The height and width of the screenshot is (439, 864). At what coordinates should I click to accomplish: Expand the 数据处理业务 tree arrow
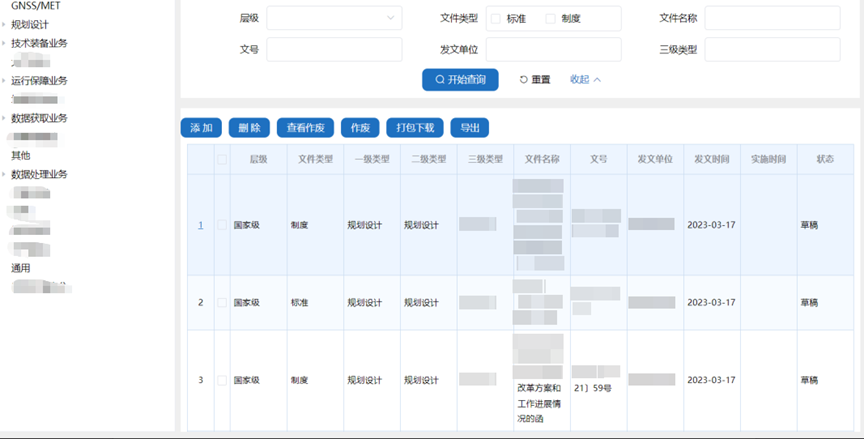(x=4, y=174)
